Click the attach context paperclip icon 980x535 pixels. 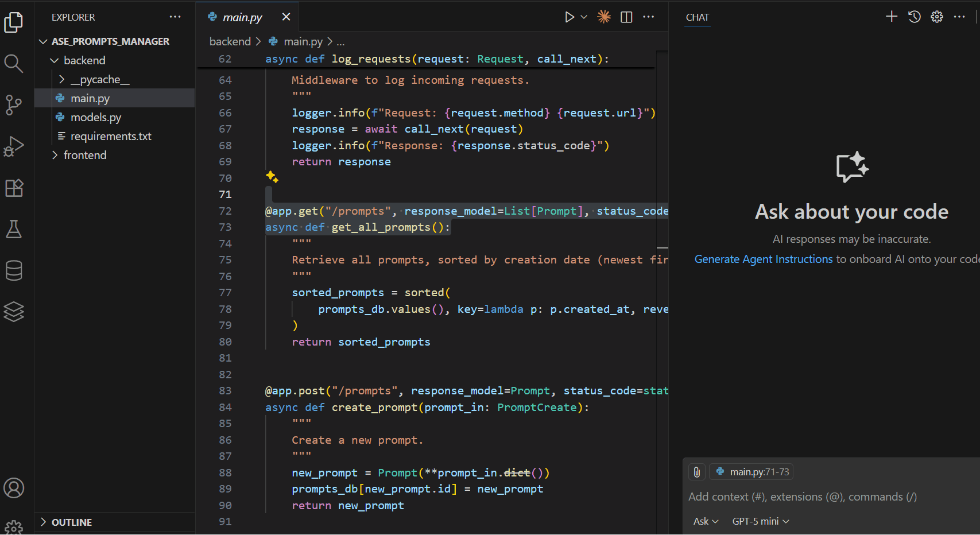click(x=696, y=472)
